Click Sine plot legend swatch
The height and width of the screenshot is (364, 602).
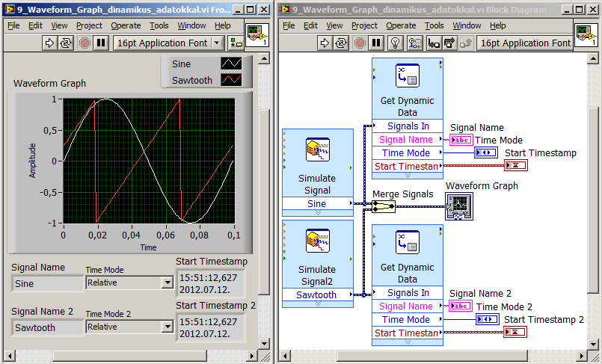tap(231, 64)
